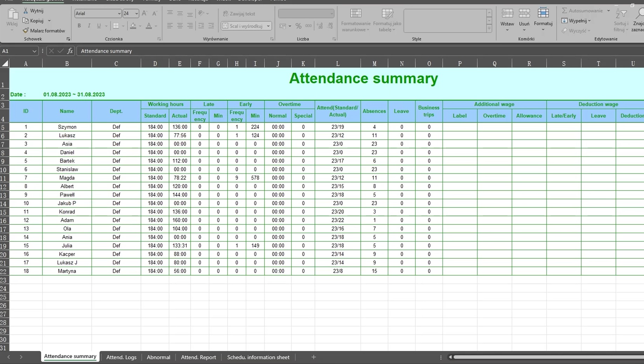Decrease the font size
This screenshot has height=364, width=644.
click(x=155, y=13)
